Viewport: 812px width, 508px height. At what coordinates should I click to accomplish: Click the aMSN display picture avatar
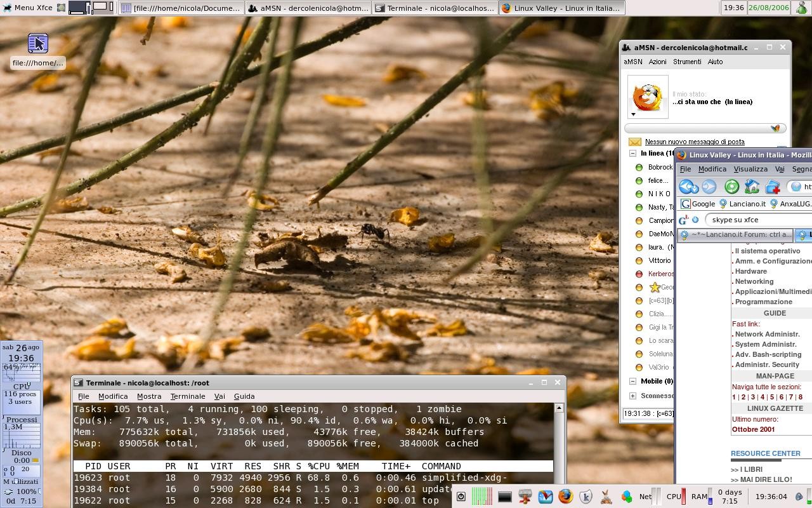pos(648,95)
